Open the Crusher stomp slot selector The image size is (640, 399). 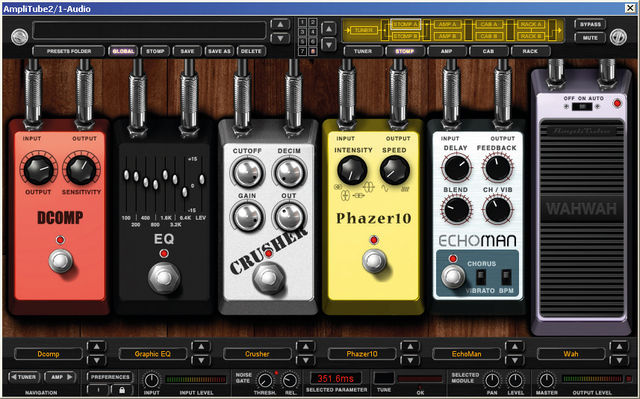[x=257, y=354]
